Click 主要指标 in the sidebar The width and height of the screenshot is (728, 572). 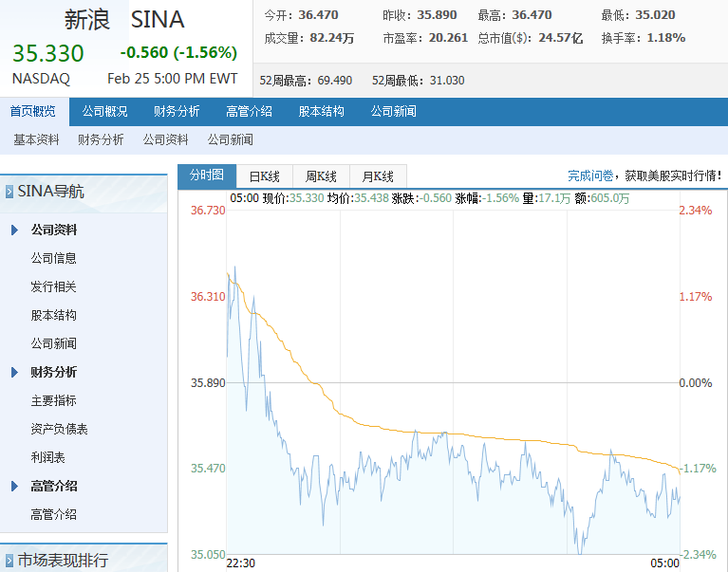tap(53, 401)
